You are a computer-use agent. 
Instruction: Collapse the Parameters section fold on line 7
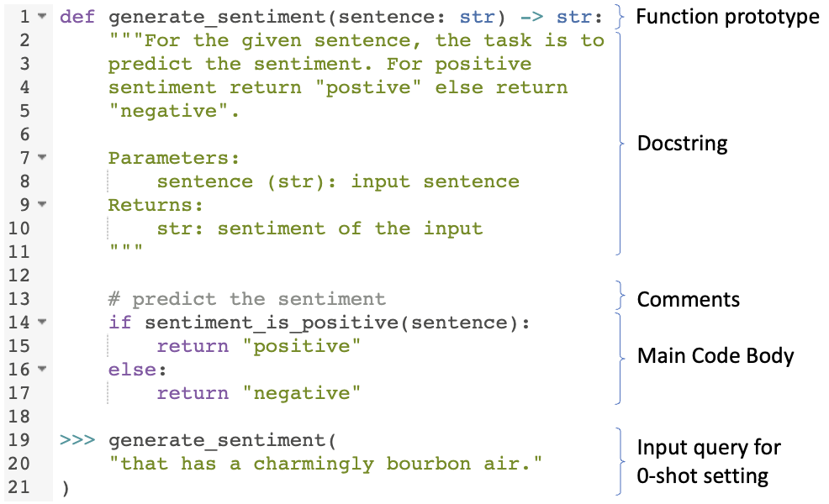pos(42,158)
